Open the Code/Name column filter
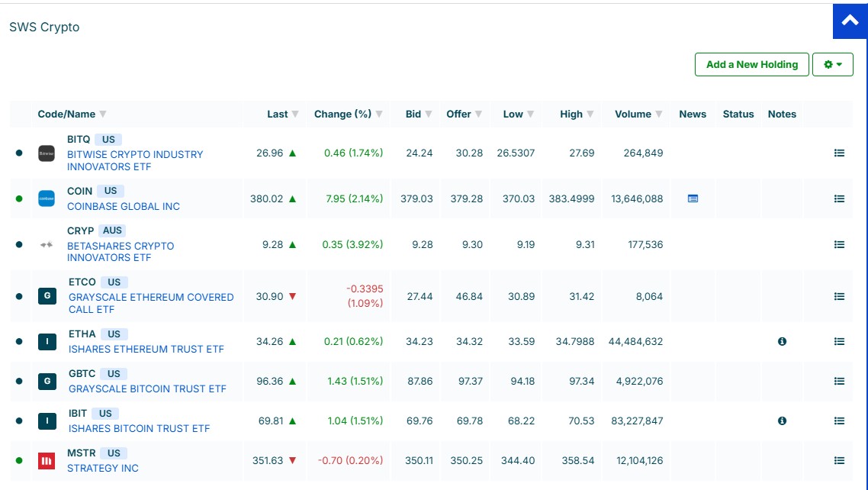This screenshot has height=490, width=868. coord(103,114)
